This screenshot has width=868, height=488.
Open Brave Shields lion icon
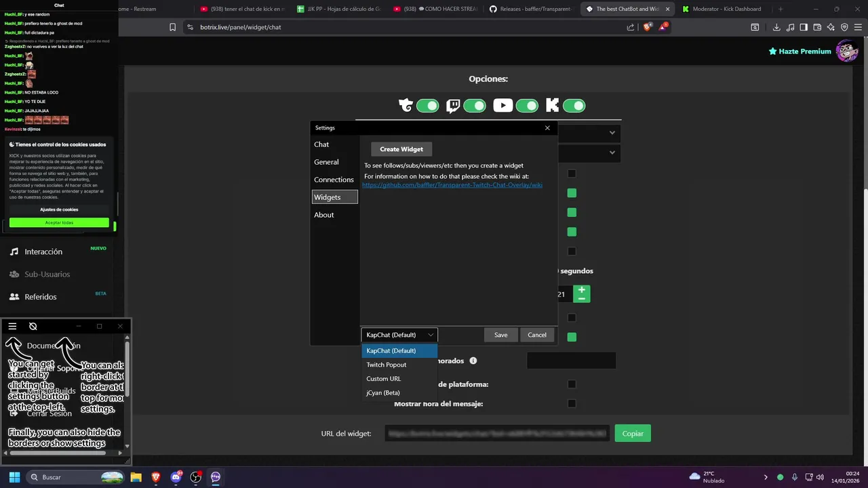coord(647,27)
